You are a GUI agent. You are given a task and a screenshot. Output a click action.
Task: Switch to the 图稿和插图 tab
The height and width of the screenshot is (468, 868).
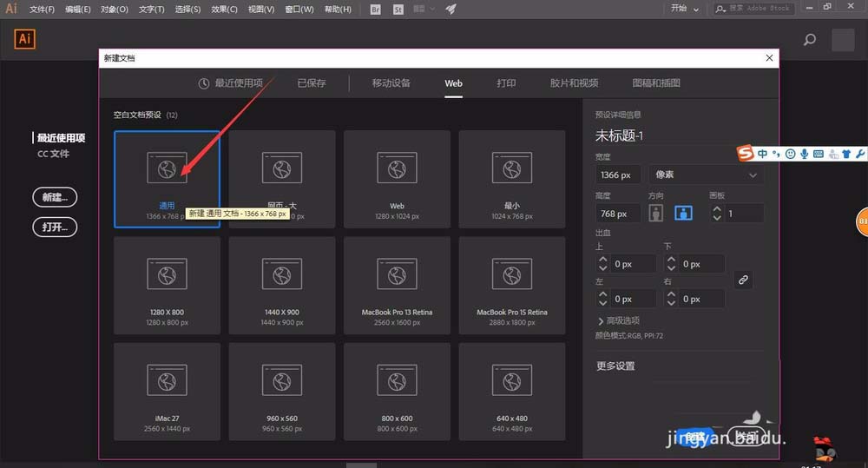click(x=656, y=83)
